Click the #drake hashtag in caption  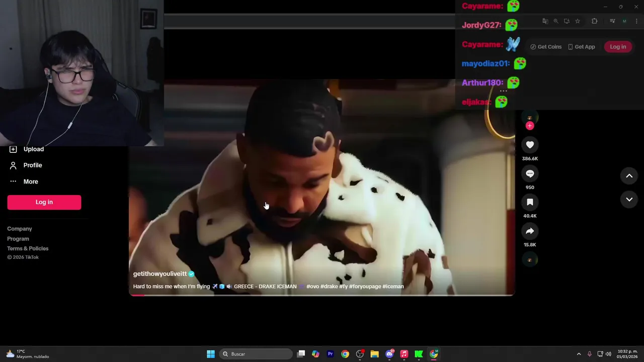pos(329,287)
